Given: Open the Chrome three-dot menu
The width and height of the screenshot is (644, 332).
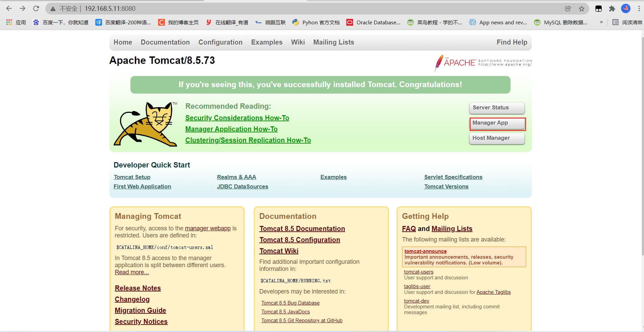Looking at the screenshot, I should tap(639, 8).
